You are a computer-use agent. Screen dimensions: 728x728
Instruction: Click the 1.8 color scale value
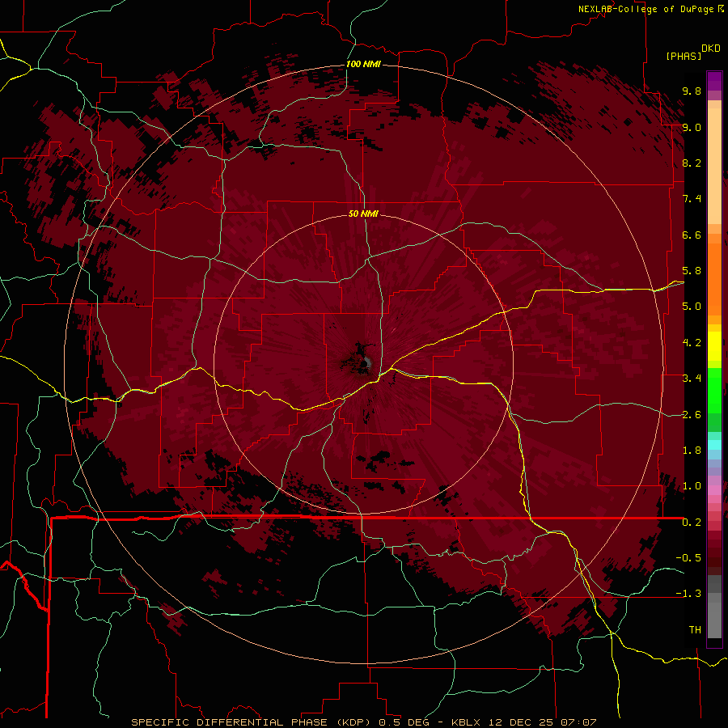pyautogui.click(x=692, y=451)
